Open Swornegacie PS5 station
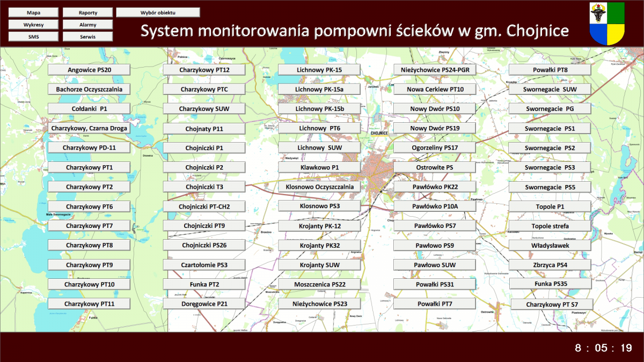 click(550, 187)
